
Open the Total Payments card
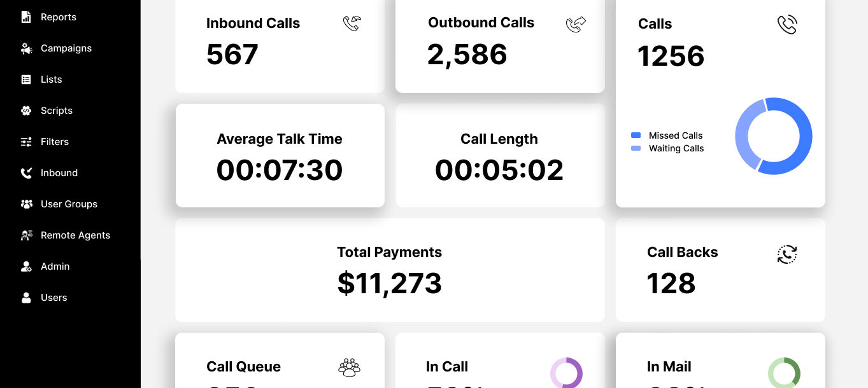389,270
